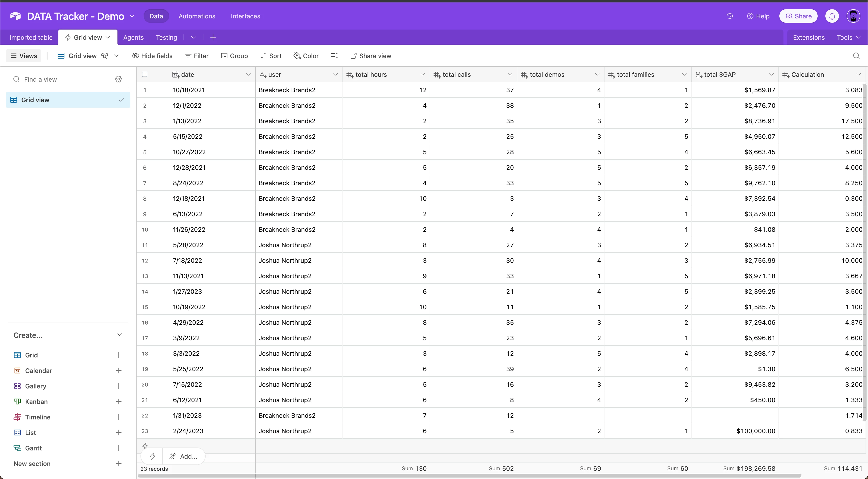868x479 pixels.
Task: Switch to the Data tab
Action: (156, 16)
